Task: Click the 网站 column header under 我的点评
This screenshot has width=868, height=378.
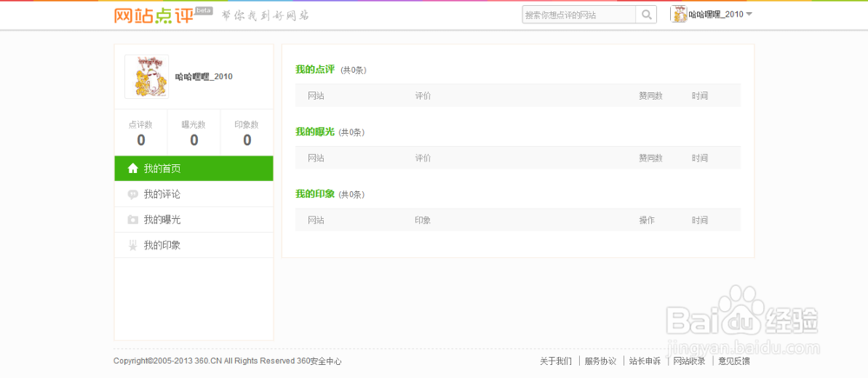Action: [316, 96]
